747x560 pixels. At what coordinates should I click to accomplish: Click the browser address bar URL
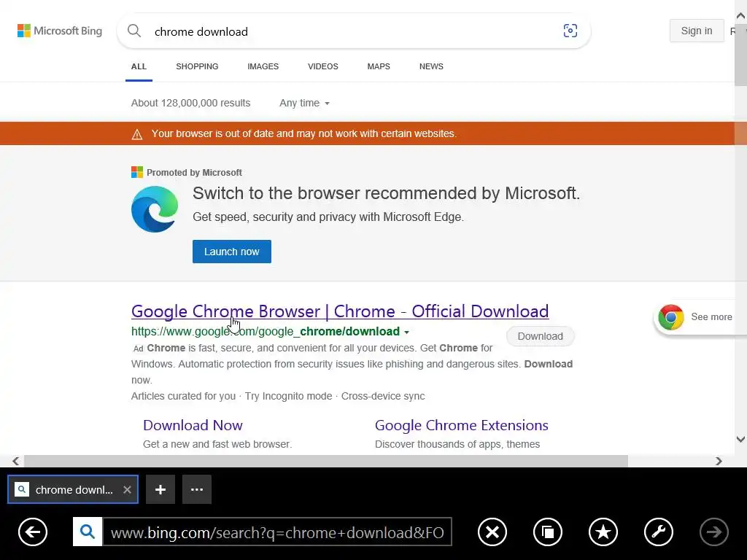(277, 532)
